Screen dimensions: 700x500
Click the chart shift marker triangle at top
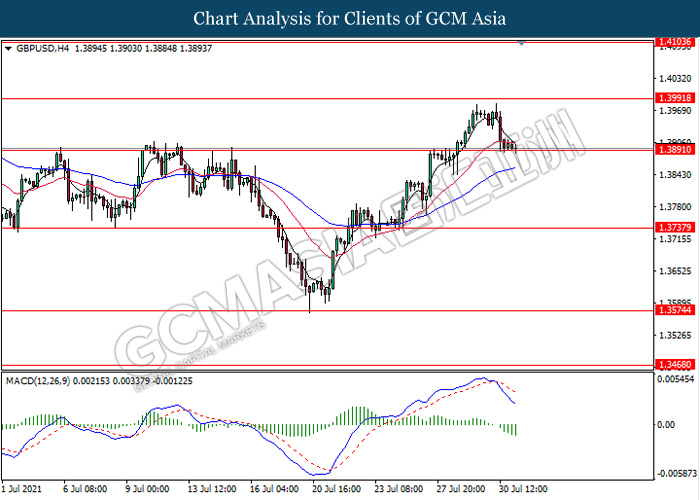pos(521,43)
